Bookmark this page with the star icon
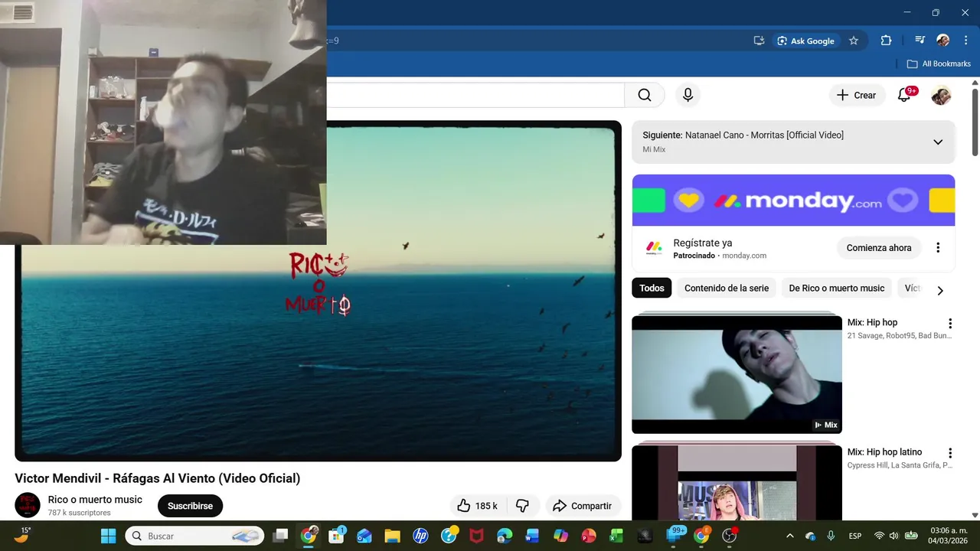 tap(854, 41)
